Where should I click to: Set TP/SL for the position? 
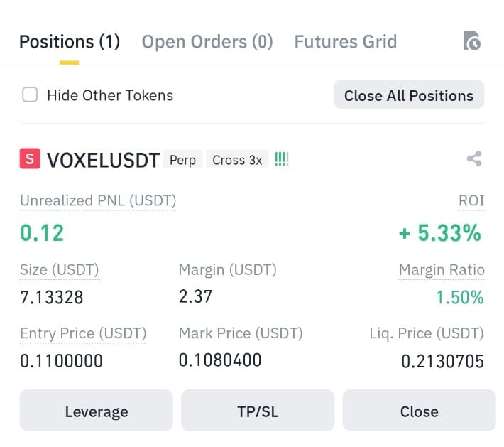(x=258, y=411)
